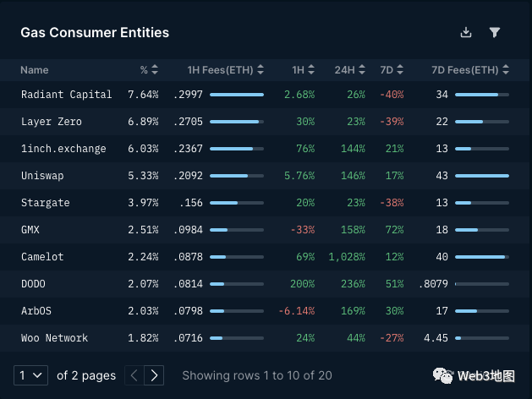Select the Uniswap entity
The image size is (532, 399).
42,176
